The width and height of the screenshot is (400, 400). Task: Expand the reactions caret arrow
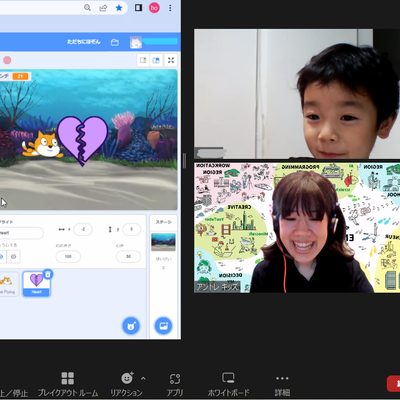click(143, 378)
